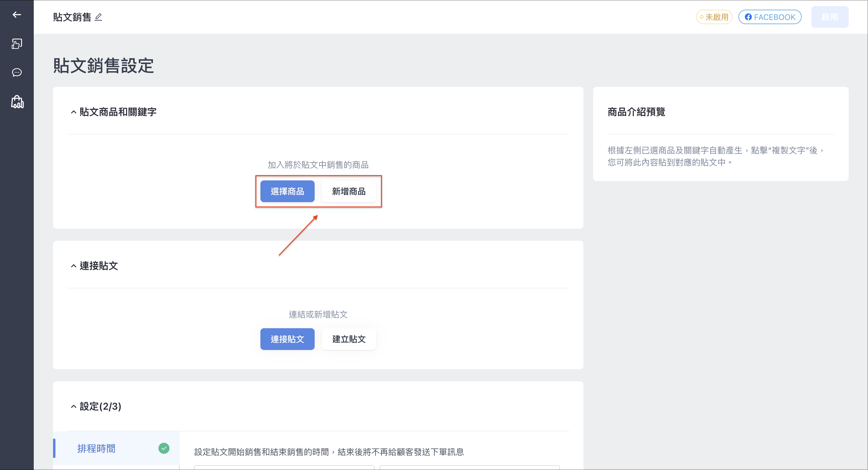Edit the 貼文銷售 title with pencil icon
This screenshot has height=470, width=868.
click(x=98, y=17)
